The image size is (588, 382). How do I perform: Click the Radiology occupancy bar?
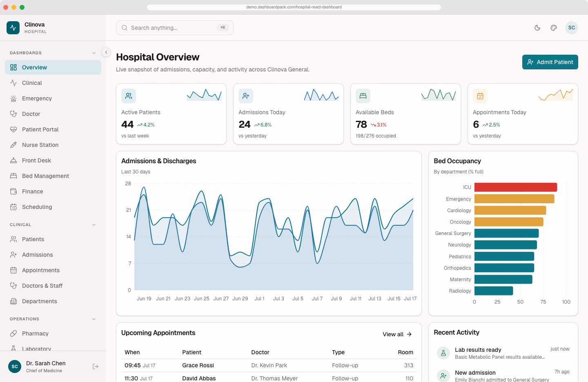494,291
